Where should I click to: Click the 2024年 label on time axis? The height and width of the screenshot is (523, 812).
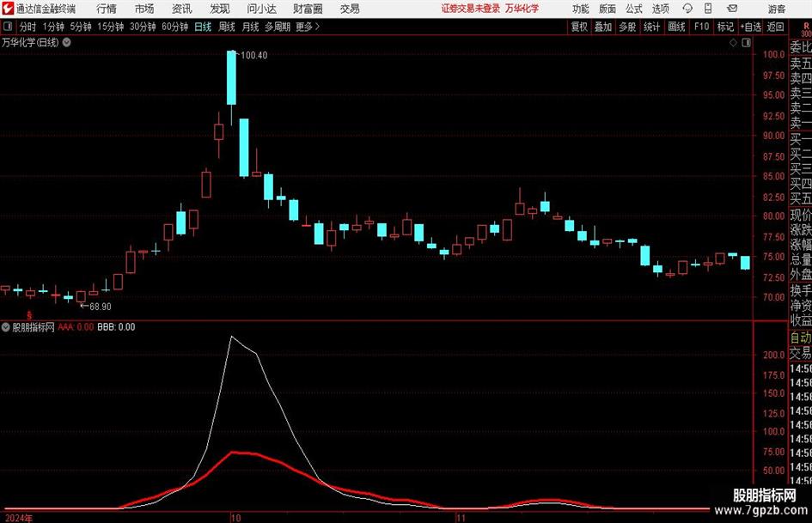point(19,519)
